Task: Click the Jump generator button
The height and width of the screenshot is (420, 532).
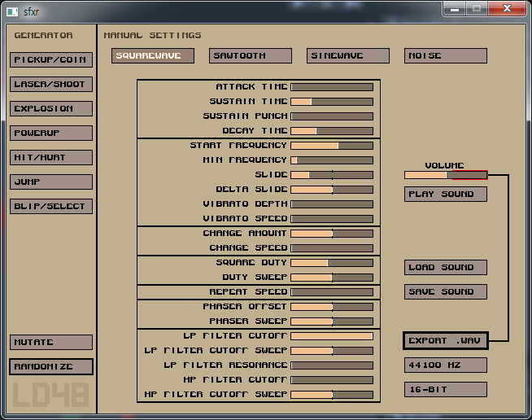Action: tap(51, 182)
